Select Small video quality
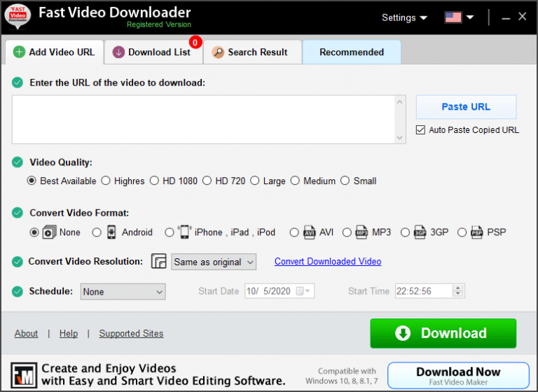The image size is (538, 392). click(345, 181)
